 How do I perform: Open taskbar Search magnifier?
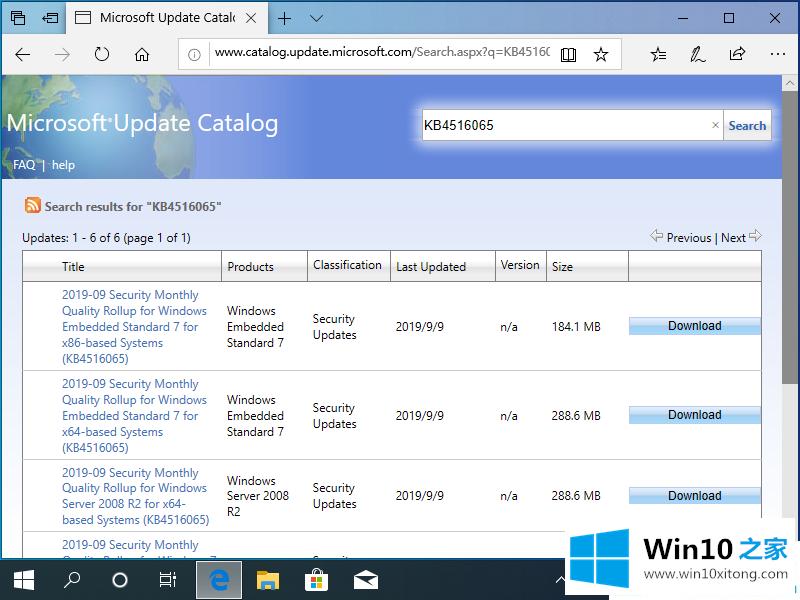coord(71,580)
